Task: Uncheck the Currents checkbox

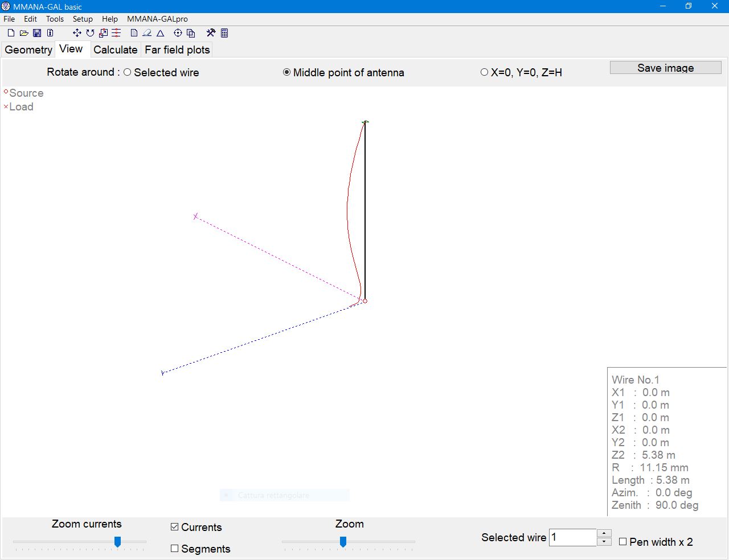Action: click(175, 527)
